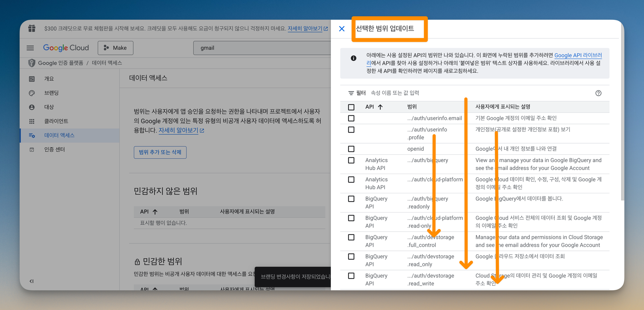Click the 데이터 액세스 breadcrumb text
This screenshot has width=644, height=310.
pos(107,63)
